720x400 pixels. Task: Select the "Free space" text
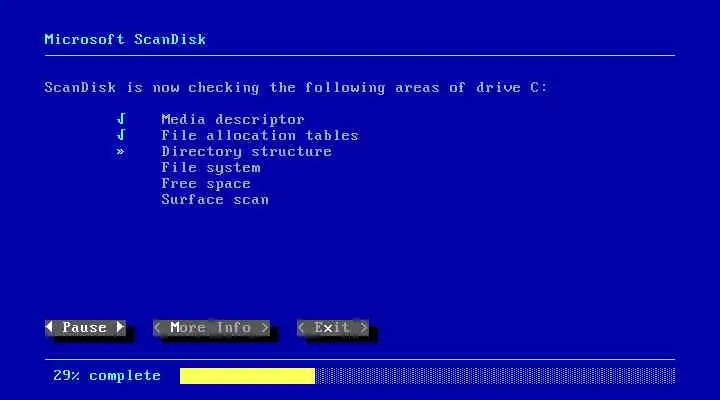point(206,184)
